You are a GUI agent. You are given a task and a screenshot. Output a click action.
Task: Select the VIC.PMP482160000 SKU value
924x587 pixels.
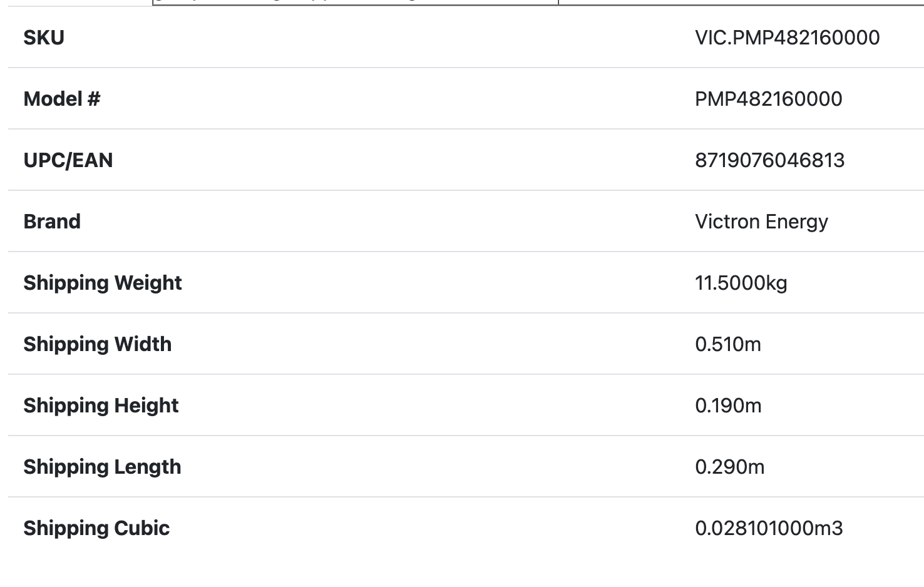pyautogui.click(x=787, y=38)
